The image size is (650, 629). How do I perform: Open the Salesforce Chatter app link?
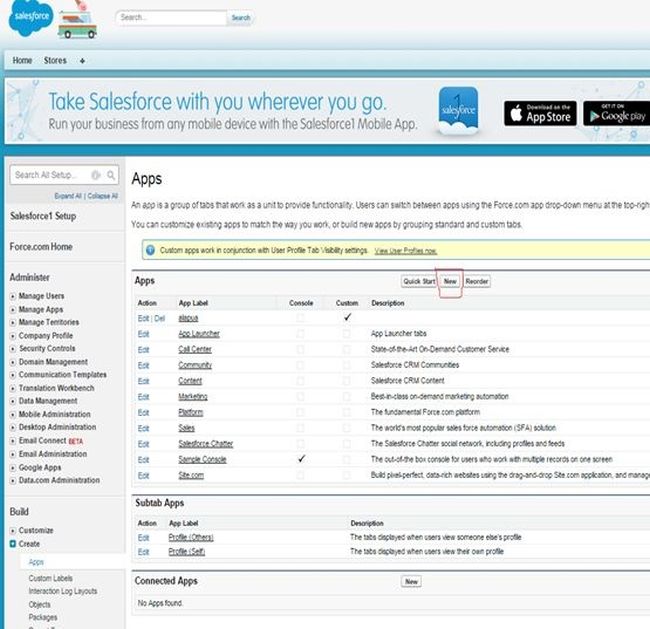click(x=206, y=444)
